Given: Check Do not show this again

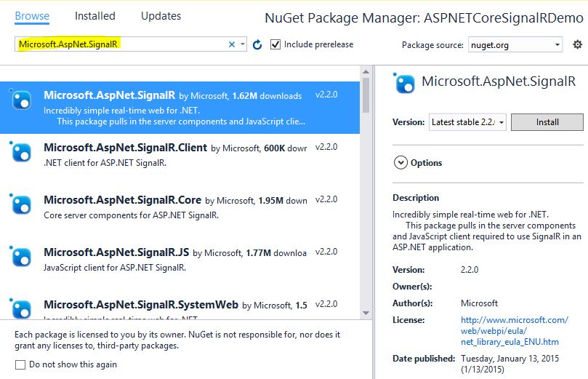Looking at the screenshot, I should [x=20, y=364].
